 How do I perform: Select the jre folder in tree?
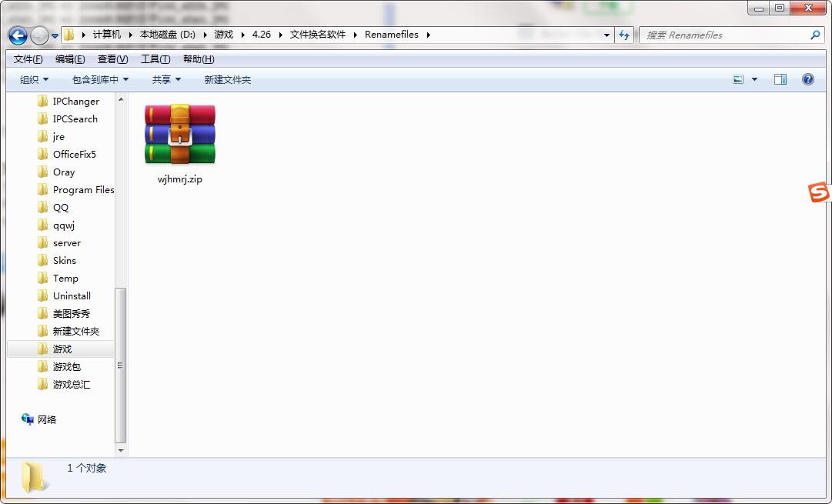pos(58,137)
